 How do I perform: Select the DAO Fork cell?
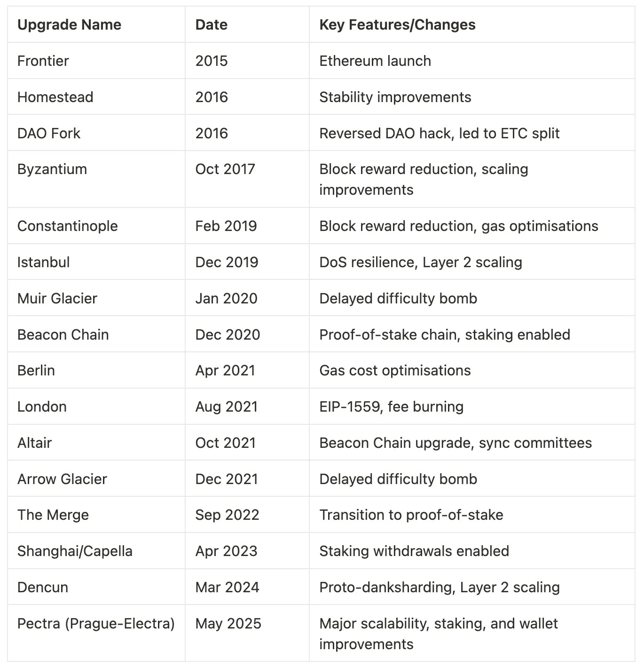(x=49, y=134)
